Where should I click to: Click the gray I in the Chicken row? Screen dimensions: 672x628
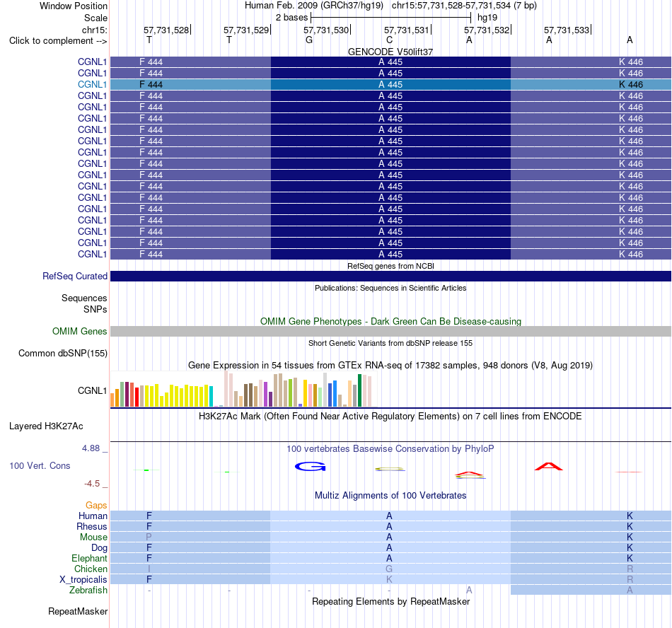tap(149, 569)
